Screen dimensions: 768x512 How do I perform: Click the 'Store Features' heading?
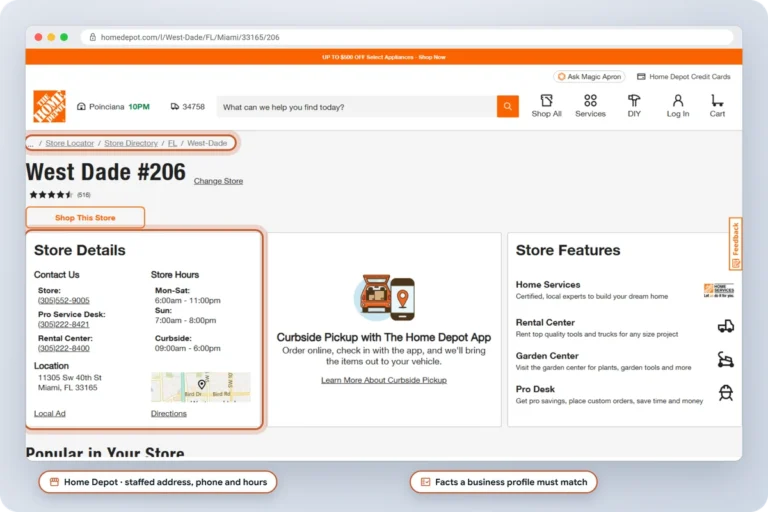coord(568,250)
